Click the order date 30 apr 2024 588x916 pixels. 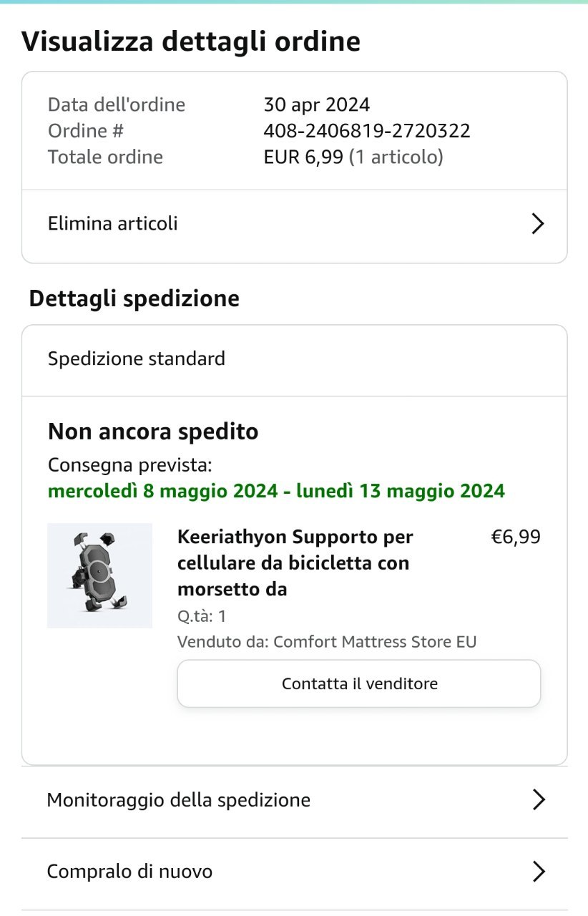click(x=316, y=105)
